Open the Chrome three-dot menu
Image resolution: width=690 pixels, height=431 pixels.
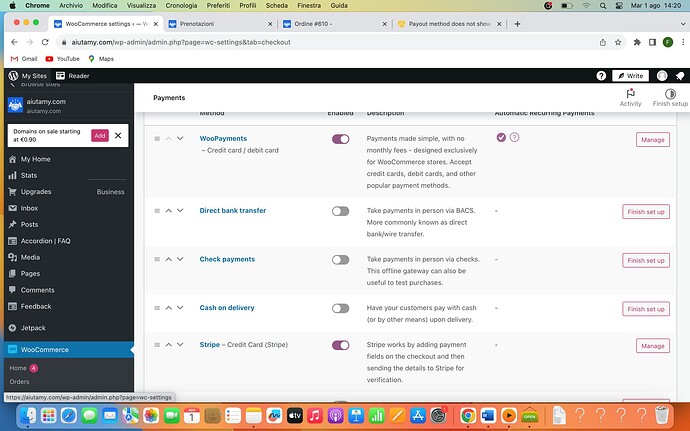tap(683, 42)
